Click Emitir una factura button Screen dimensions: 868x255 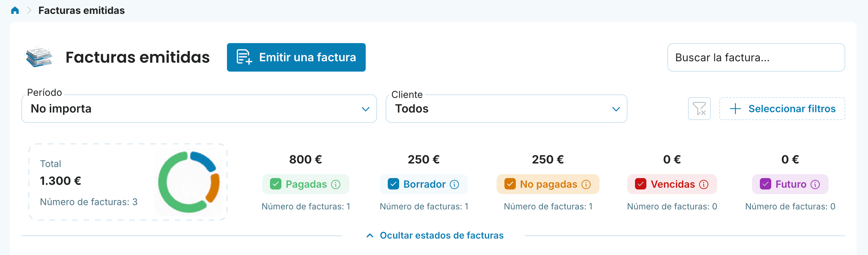pyautogui.click(x=296, y=57)
